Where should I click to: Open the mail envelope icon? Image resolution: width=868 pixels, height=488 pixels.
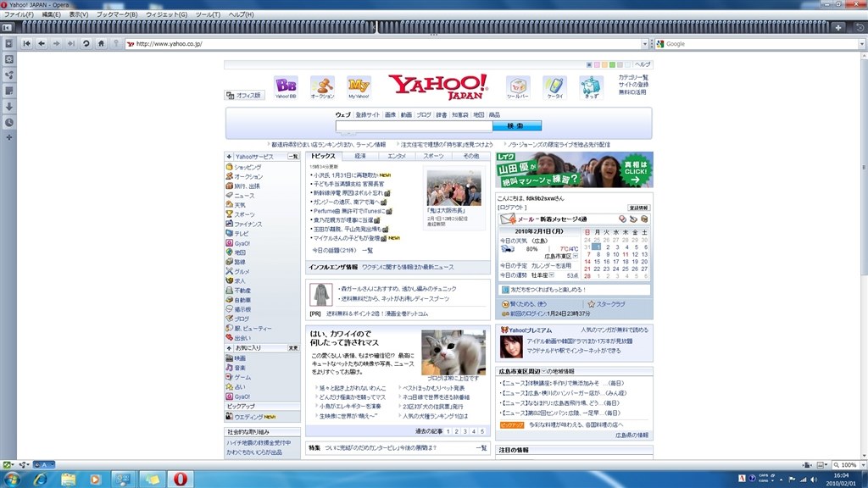coord(507,219)
